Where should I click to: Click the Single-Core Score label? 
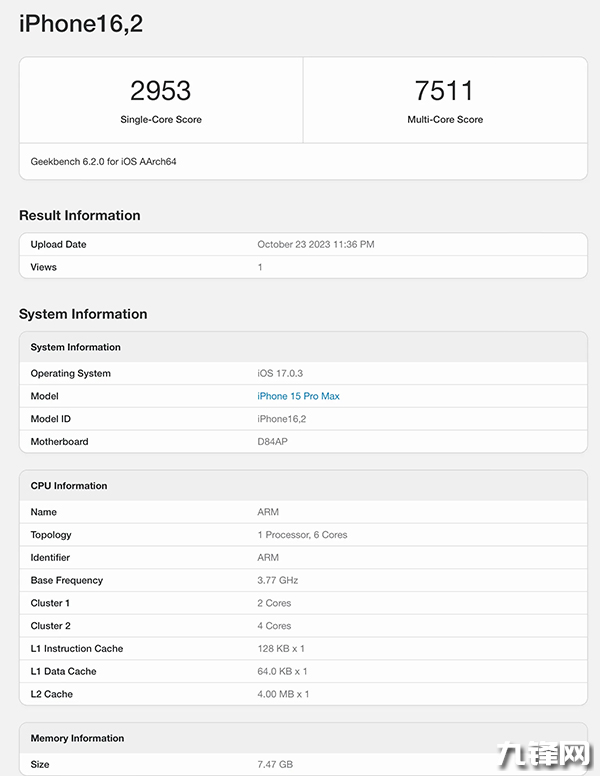(x=160, y=120)
